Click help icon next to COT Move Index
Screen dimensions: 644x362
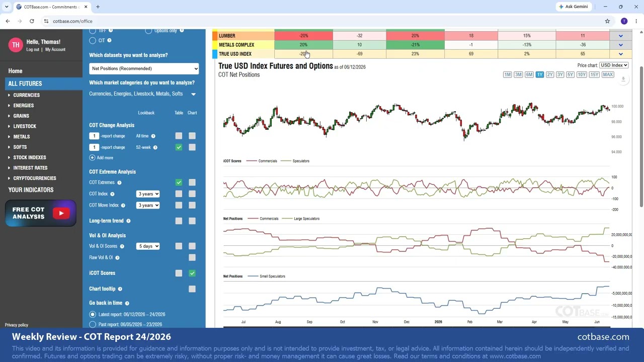point(123,205)
